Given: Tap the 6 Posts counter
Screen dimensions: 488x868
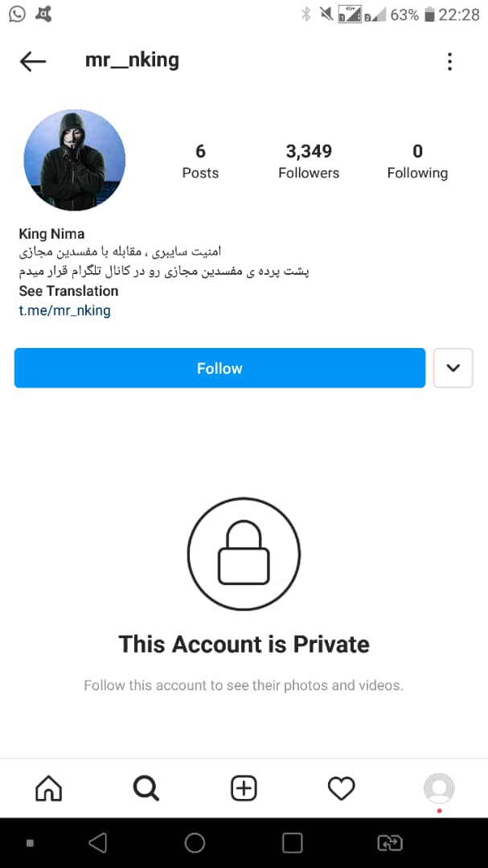Looking at the screenshot, I should 200,161.
